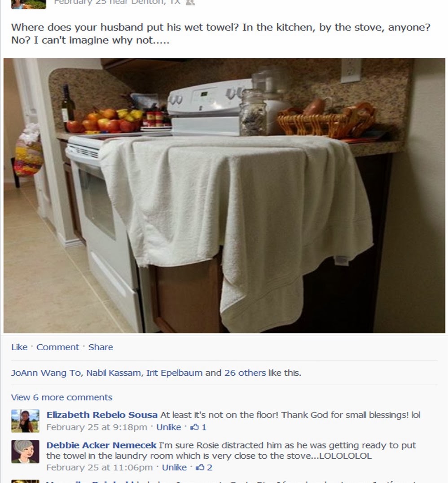
Task: Like this post
Action: pyautogui.click(x=19, y=347)
